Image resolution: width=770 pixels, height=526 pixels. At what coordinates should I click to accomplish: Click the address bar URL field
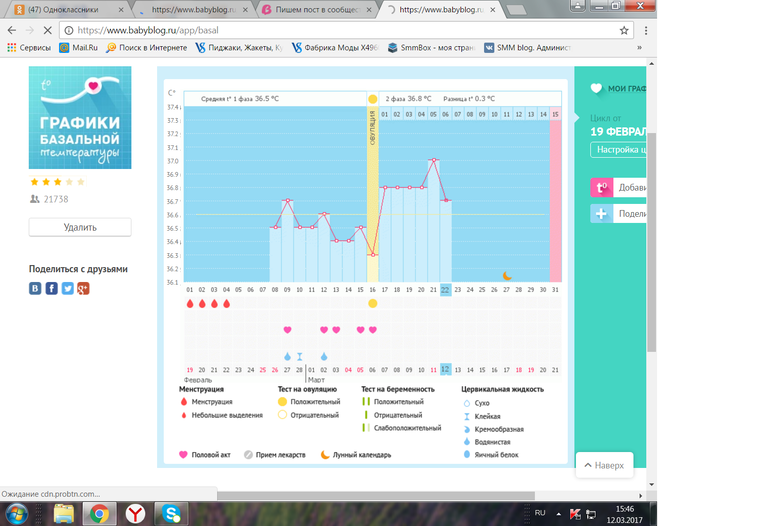pyautogui.click(x=350, y=30)
